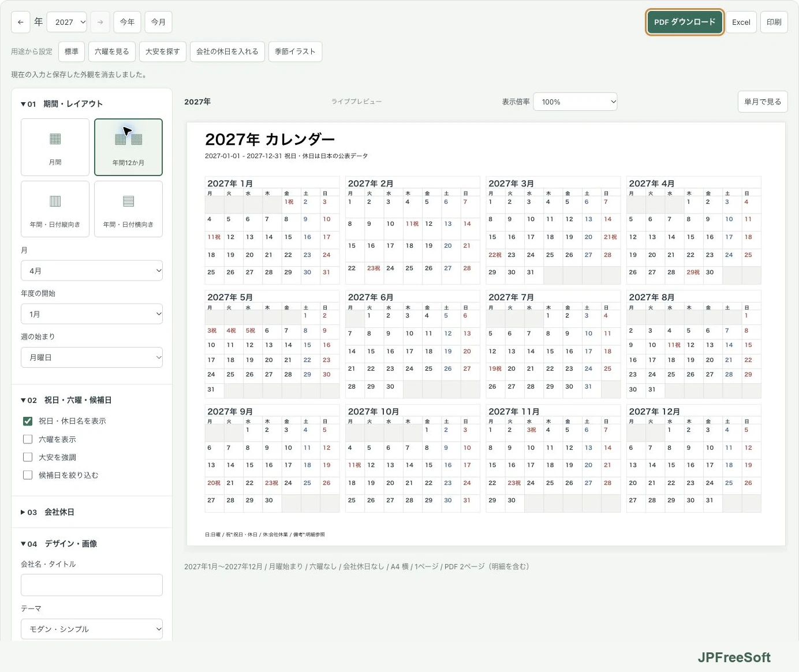Apply 会社の休日を入れる preset
Image resolution: width=799 pixels, height=672 pixels.
[x=227, y=51]
